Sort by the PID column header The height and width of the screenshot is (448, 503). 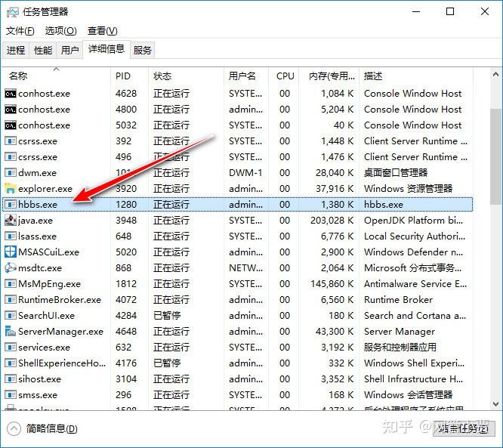tap(130, 76)
